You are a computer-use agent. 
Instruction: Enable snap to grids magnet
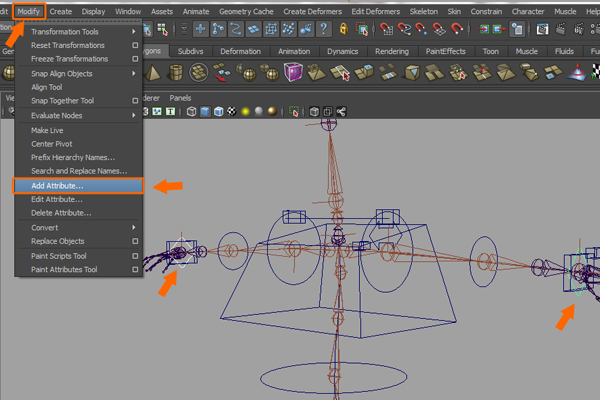tap(386, 29)
